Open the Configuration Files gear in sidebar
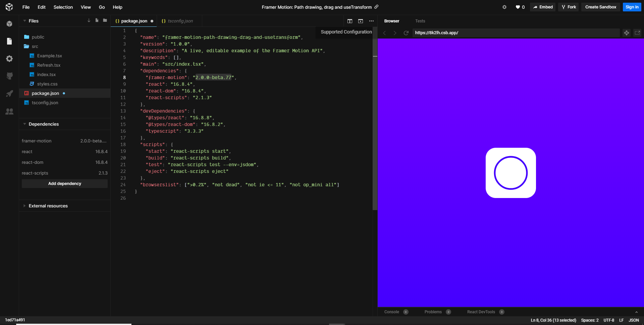This screenshot has width=644, height=325. pyautogui.click(x=9, y=59)
